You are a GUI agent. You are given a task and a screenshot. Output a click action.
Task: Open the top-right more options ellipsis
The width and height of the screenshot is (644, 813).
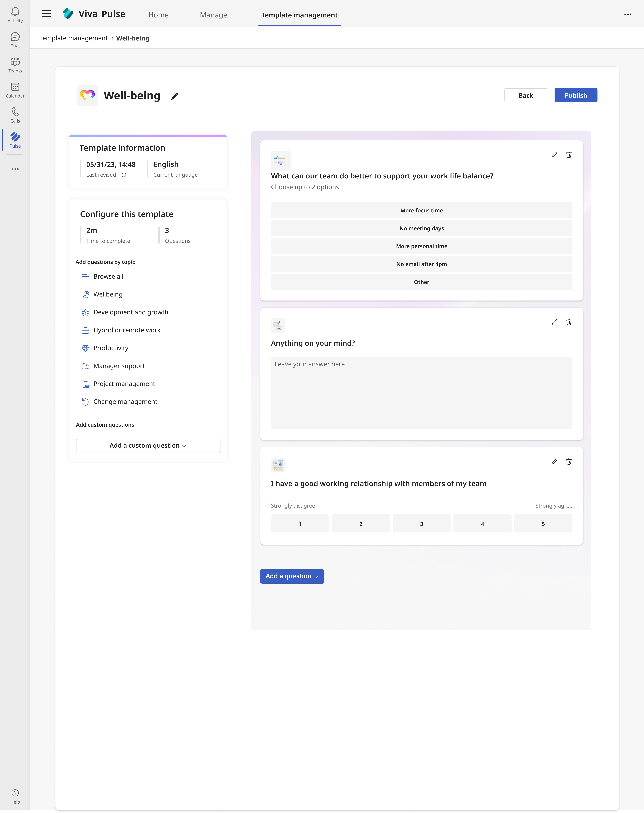(627, 14)
